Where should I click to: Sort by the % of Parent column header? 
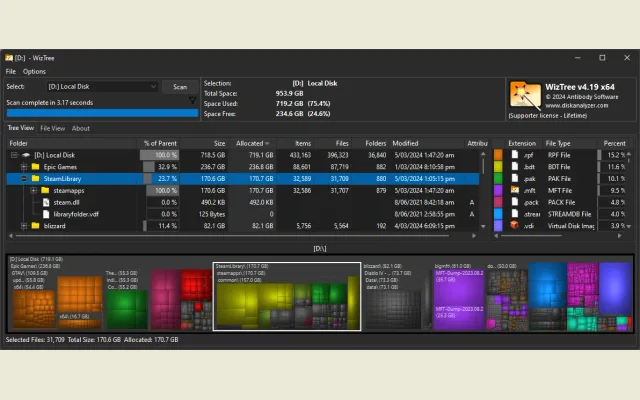(159, 143)
